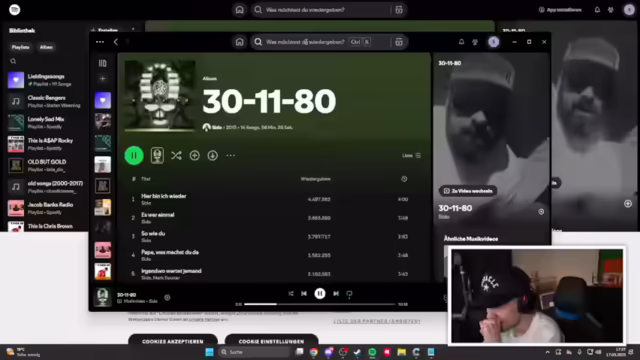Go to Home in front Spotify window
The image size is (640, 360).
(x=239, y=42)
